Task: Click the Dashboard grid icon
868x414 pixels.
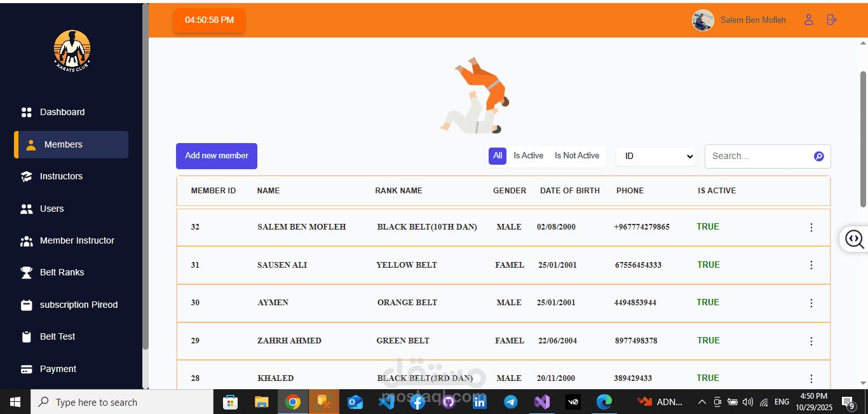Action: [x=27, y=112]
